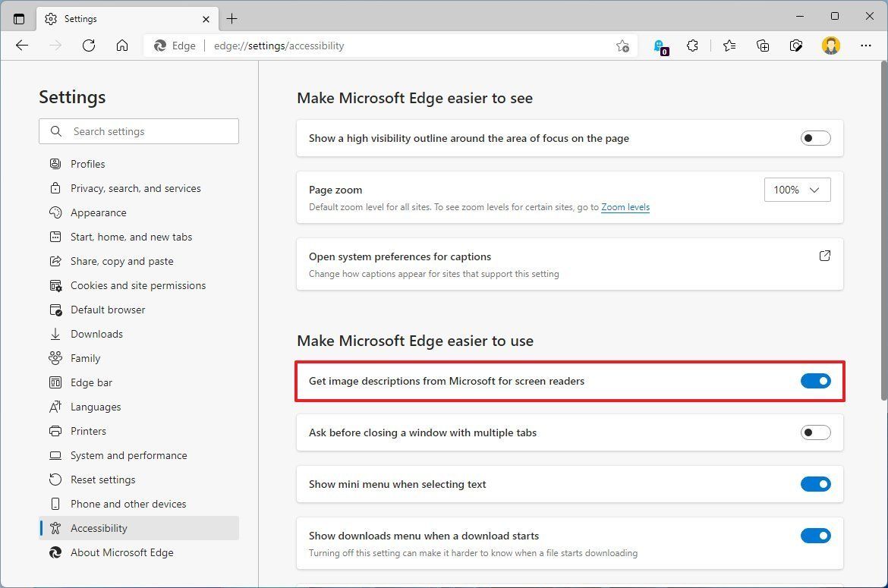Turn off Show mini menu when selecting text

click(x=815, y=484)
